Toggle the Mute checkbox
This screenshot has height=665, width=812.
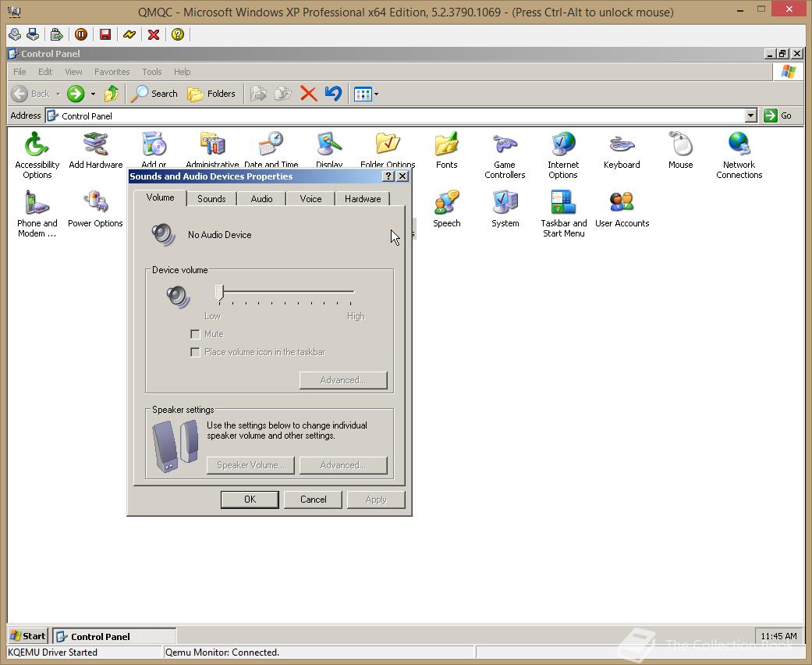tap(195, 334)
